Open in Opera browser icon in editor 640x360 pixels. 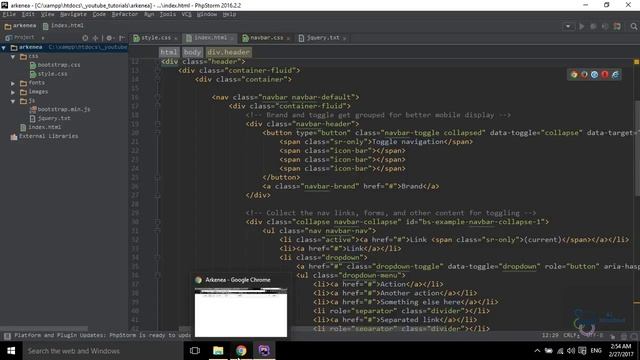(x=604, y=74)
